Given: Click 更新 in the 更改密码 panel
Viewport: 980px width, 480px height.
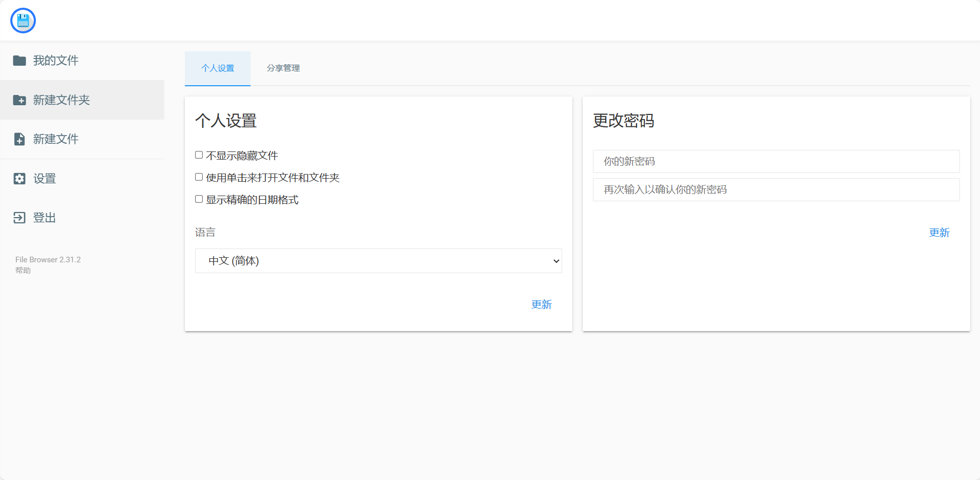Looking at the screenshot, I should (x=939, y=233).
